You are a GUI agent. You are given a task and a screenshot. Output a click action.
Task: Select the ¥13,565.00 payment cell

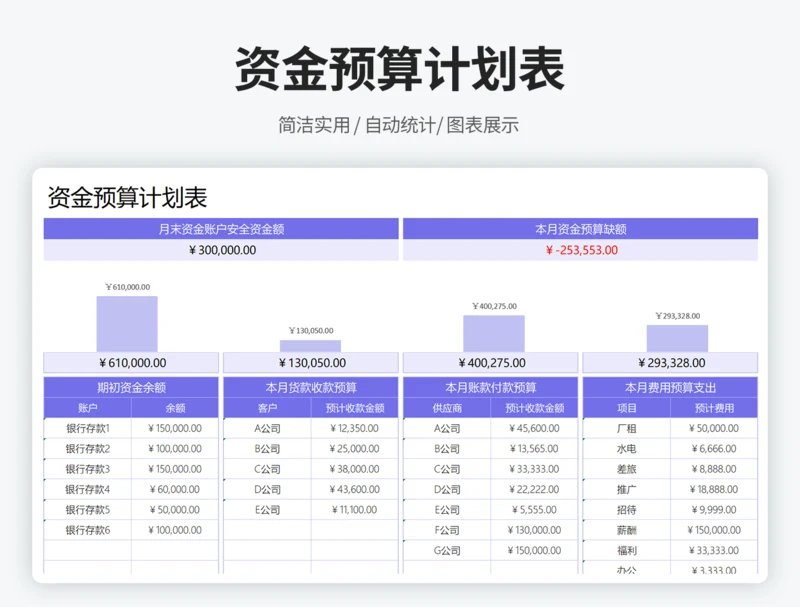tap(534, 449)
